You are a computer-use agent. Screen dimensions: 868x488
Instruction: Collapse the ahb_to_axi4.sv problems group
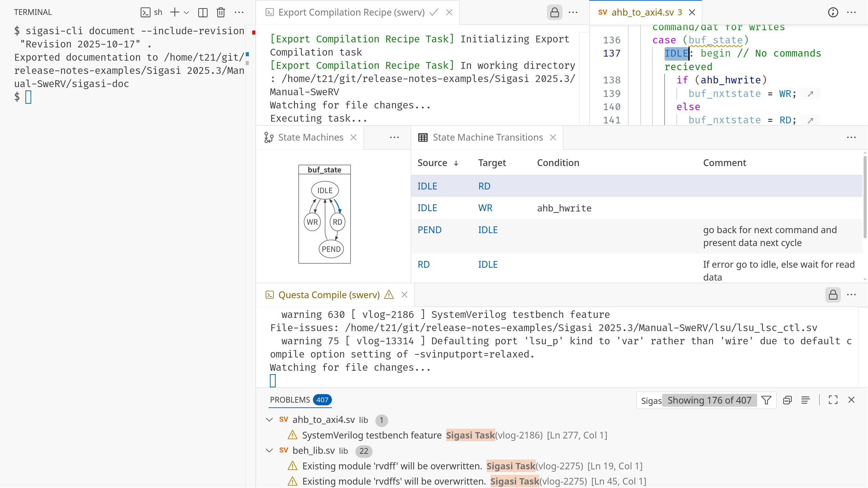269,420
